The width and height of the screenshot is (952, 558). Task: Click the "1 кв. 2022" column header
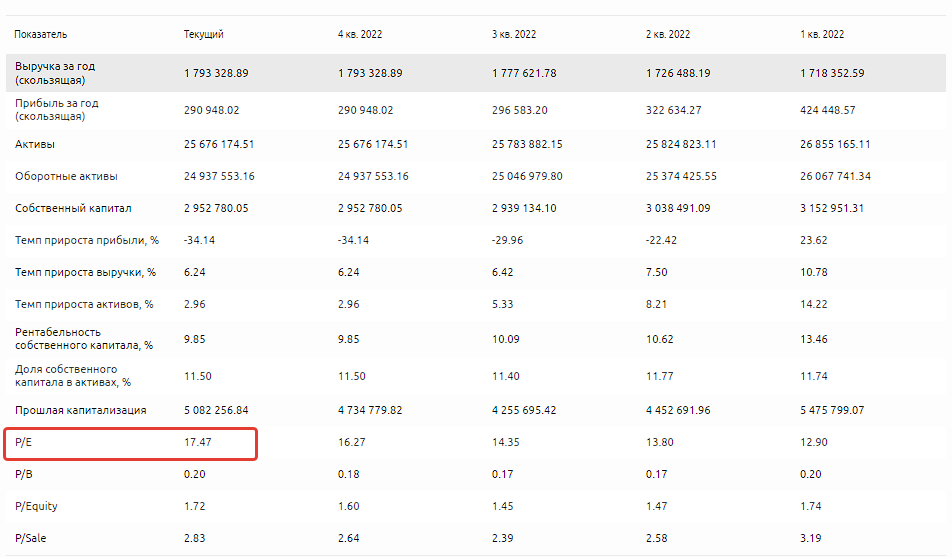tap(822, 34)
